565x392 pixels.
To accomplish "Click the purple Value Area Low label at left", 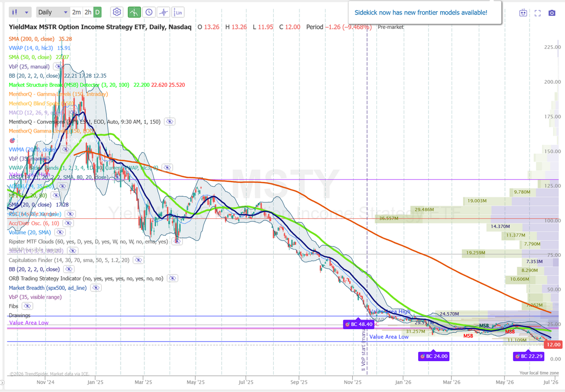I will tap(29, 323).
